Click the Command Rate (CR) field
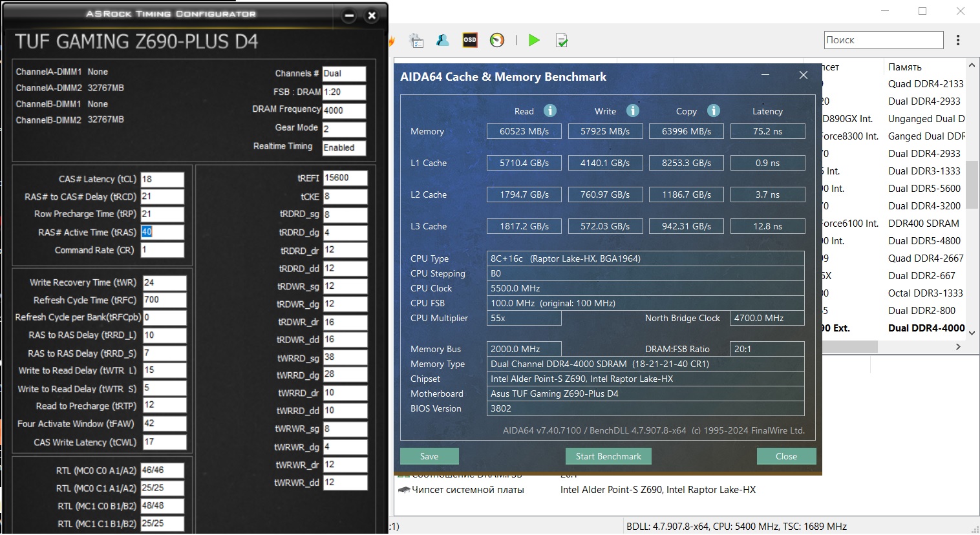This screenshot has height=535, width=980. pos(162,250)
